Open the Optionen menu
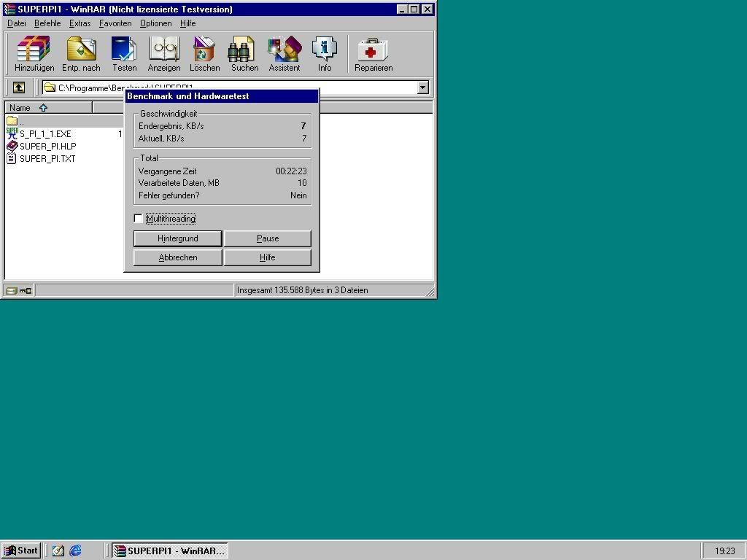The height and width of the screenshot is (560, 747). pos(156,23)
